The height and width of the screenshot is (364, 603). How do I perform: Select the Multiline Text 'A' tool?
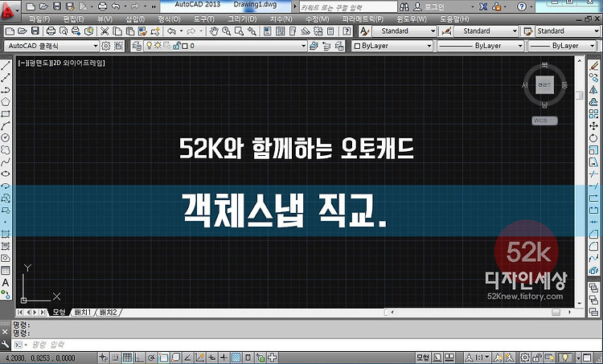(6, 283)
